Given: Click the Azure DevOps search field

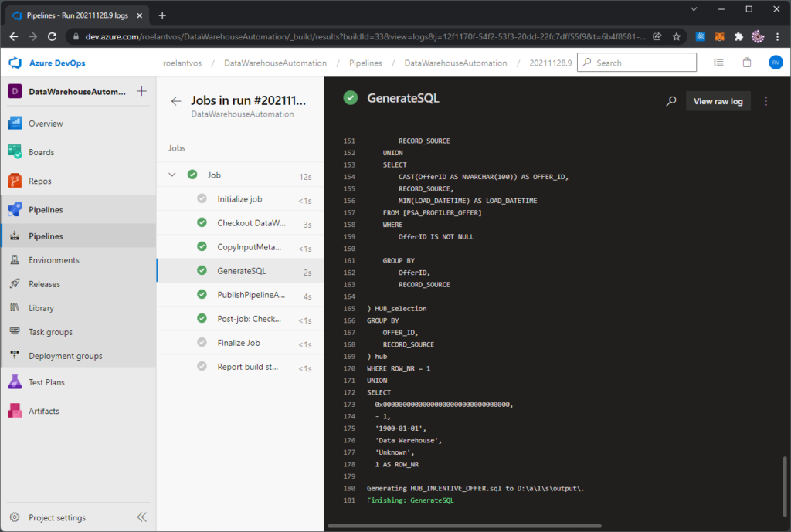Looking at the screenshot, I should [x=637, y=63].
